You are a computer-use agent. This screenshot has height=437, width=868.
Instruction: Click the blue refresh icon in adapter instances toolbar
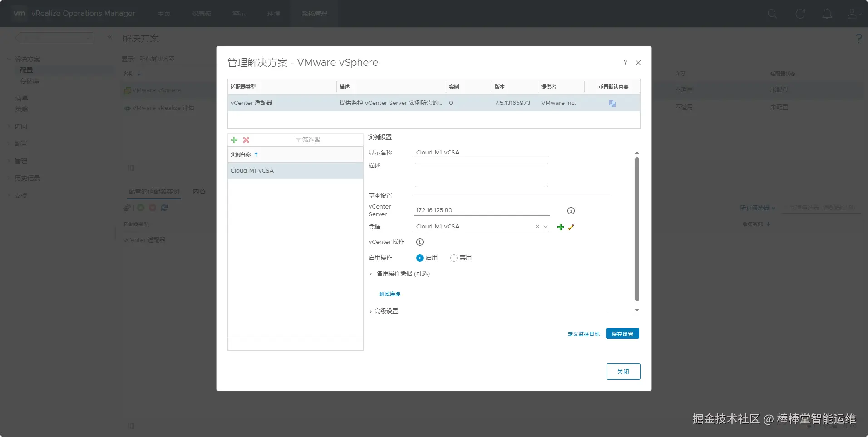pyautogui.click(x=164, y=208)
